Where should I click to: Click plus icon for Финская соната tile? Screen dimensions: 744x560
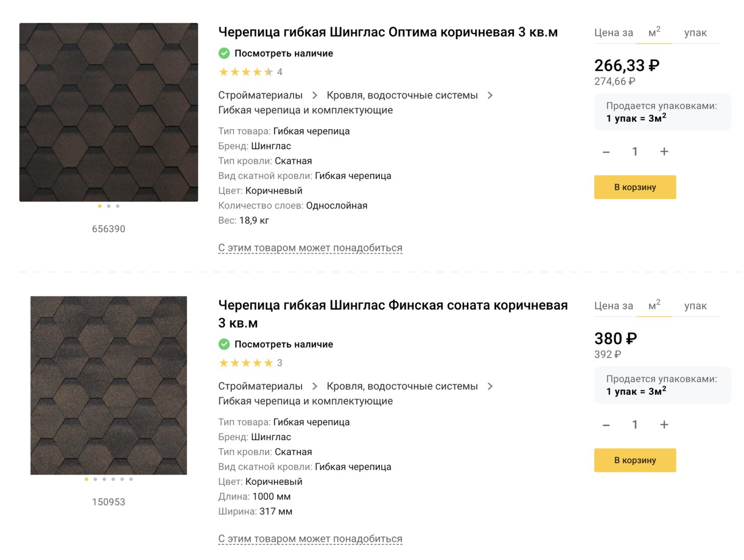[664, 425]
